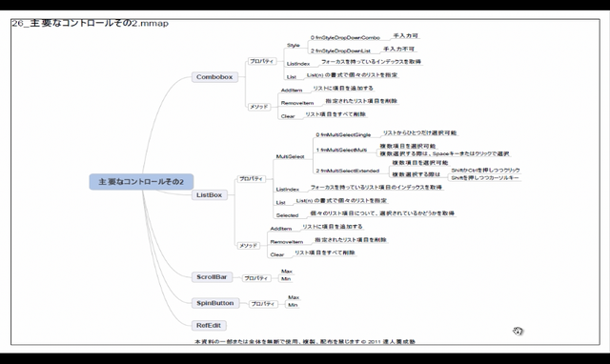Viewport: 610px width, 364px height.
Task: Click the Max item under ScrollBar
Action: point(287,272)
